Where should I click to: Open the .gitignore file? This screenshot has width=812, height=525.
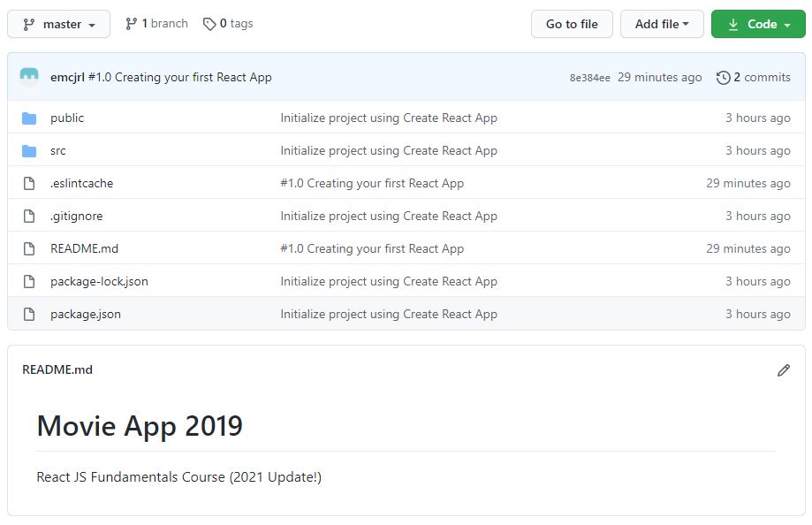tap(77, 217)
